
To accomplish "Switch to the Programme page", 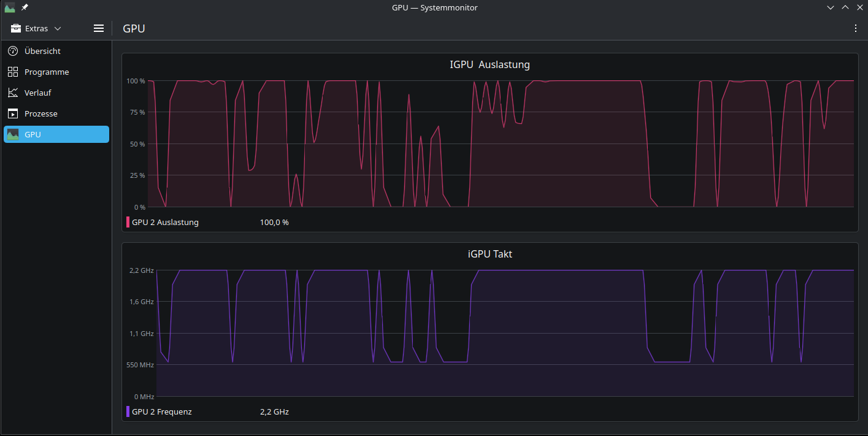I will tap(47, 72).
